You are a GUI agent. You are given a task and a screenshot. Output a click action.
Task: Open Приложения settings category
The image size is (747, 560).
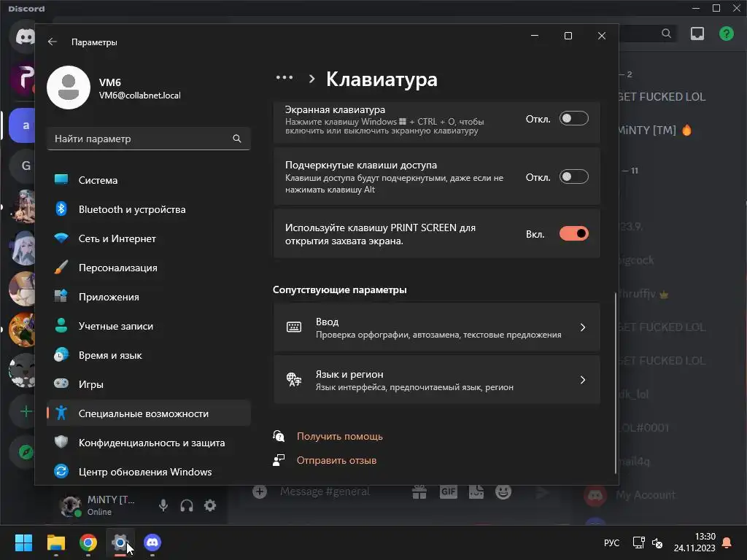pos(149,297)
